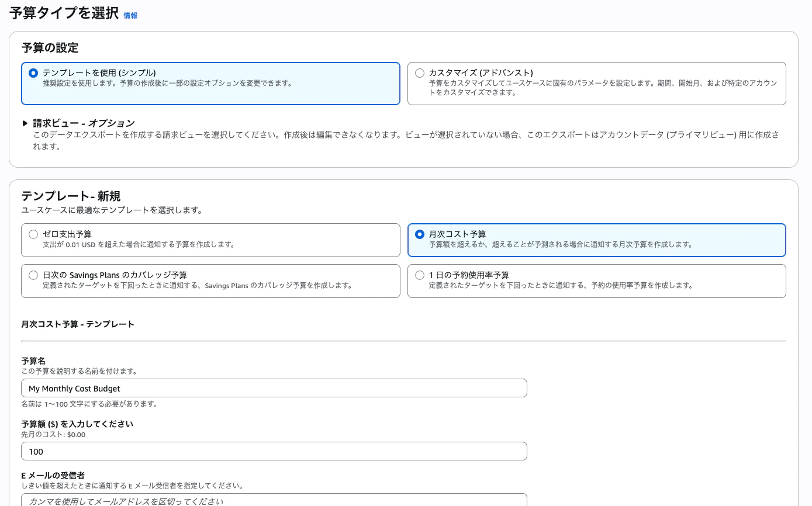
Task: Choose the ゼロ支出予算 template option
Action: [x=33, y=234]
